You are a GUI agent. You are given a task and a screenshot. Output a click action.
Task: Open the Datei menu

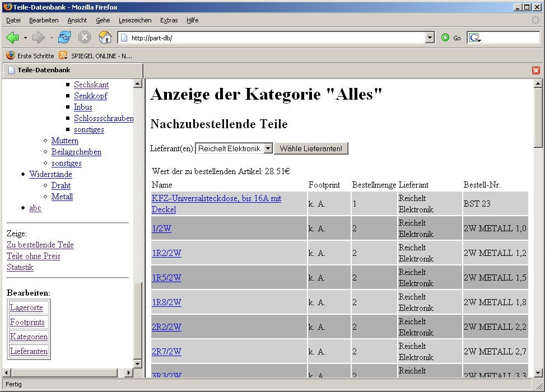(x=13, y=20)
